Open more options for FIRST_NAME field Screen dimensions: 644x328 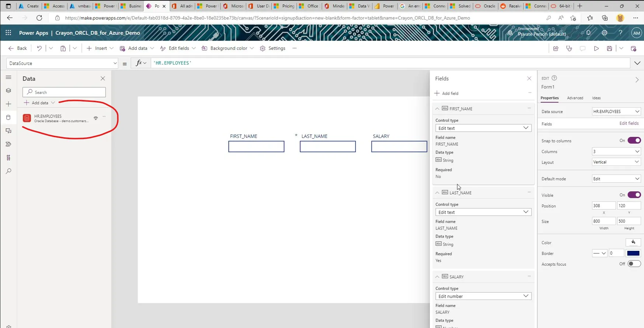[529, 108]
